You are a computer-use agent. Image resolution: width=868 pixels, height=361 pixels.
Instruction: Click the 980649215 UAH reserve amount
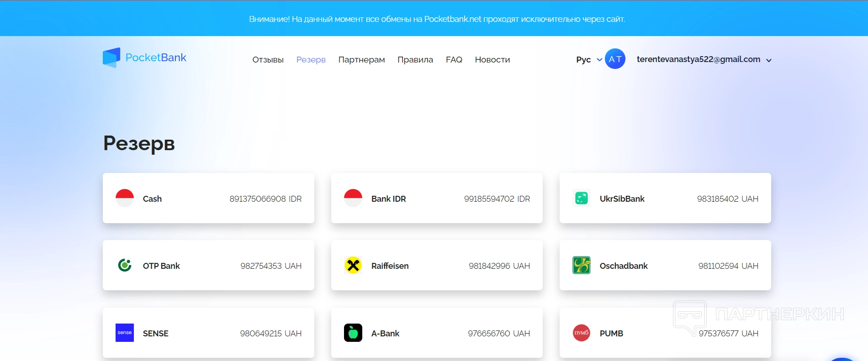[271, 333]
